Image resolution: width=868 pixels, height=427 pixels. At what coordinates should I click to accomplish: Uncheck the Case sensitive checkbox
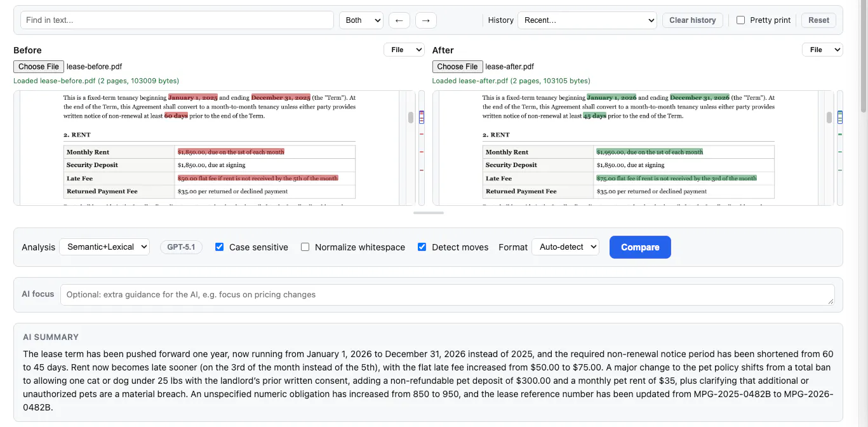click(220, 247)
